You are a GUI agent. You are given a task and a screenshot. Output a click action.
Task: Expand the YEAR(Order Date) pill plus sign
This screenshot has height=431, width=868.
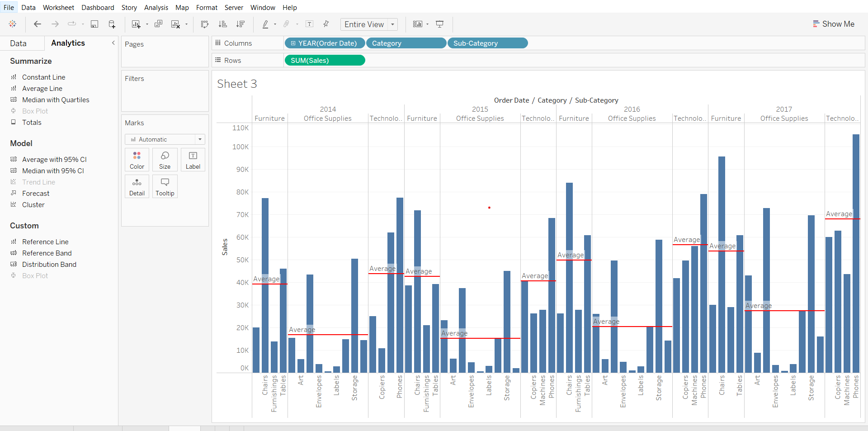(x=293, y=43)
